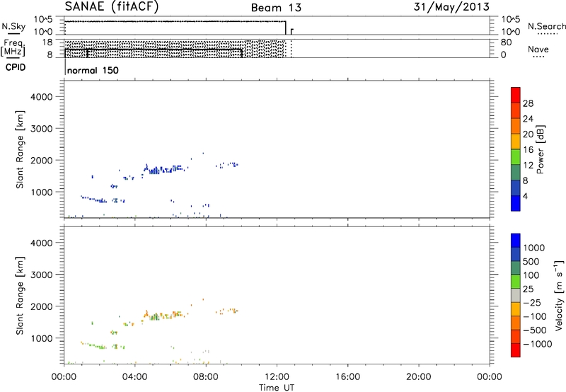Click the date '31/May/2013'

pos(451,6)
